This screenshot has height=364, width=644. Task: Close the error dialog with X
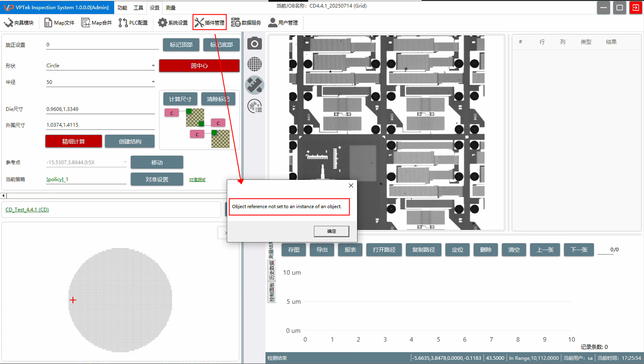point(351,185)
